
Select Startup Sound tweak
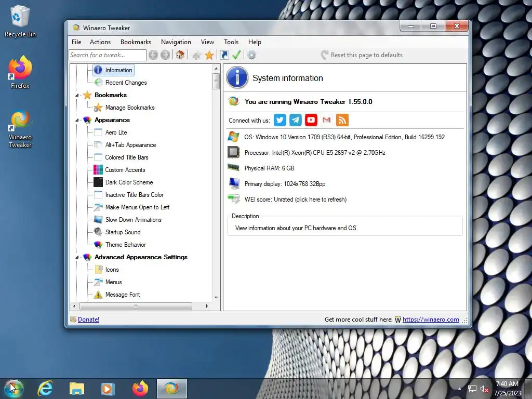[x=123, y=232]
